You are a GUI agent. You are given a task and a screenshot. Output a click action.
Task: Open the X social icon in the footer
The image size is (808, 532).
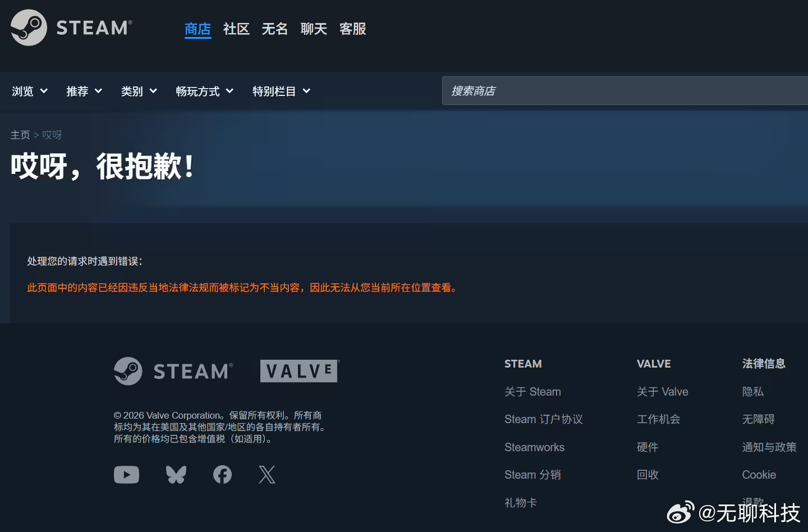[x=267, y=475]
